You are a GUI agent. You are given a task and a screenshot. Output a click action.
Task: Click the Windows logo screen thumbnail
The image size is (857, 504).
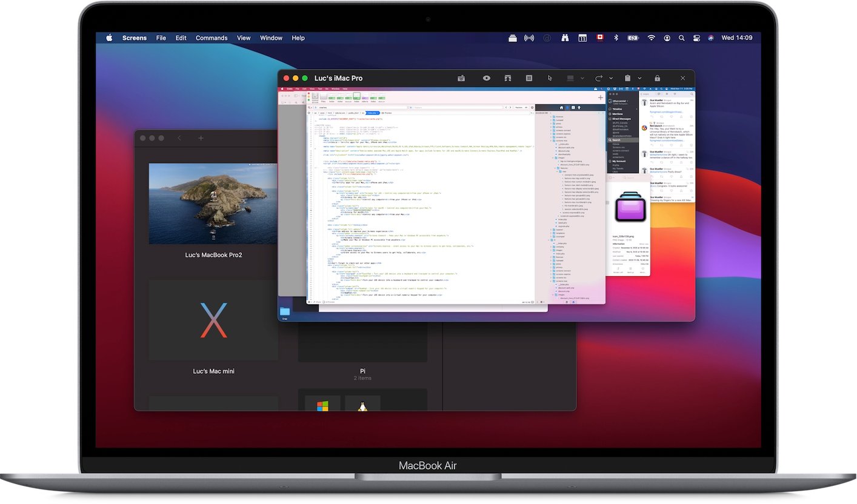tap(322, 405)
